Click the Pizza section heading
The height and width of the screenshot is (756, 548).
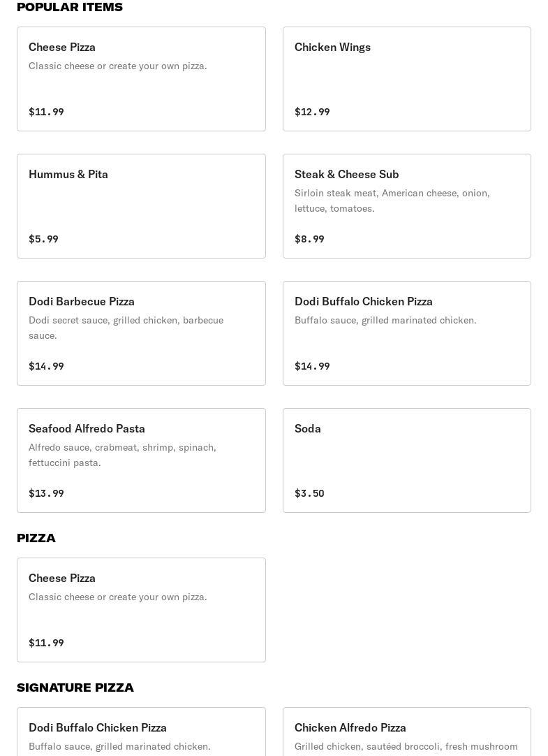pyautogui.click(x=36, y=538)
